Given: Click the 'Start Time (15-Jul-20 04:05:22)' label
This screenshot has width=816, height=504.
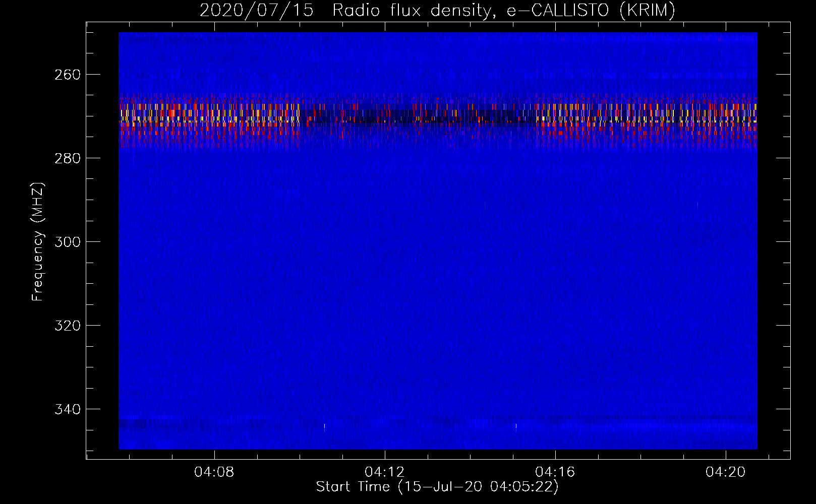Looking at the screenshot, I should [x=437, y=487].
